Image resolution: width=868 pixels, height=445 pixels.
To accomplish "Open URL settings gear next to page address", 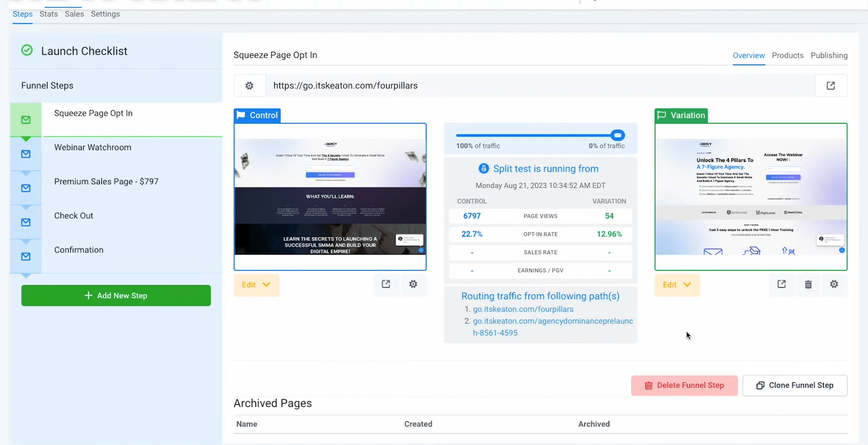I will coord(250,86).
